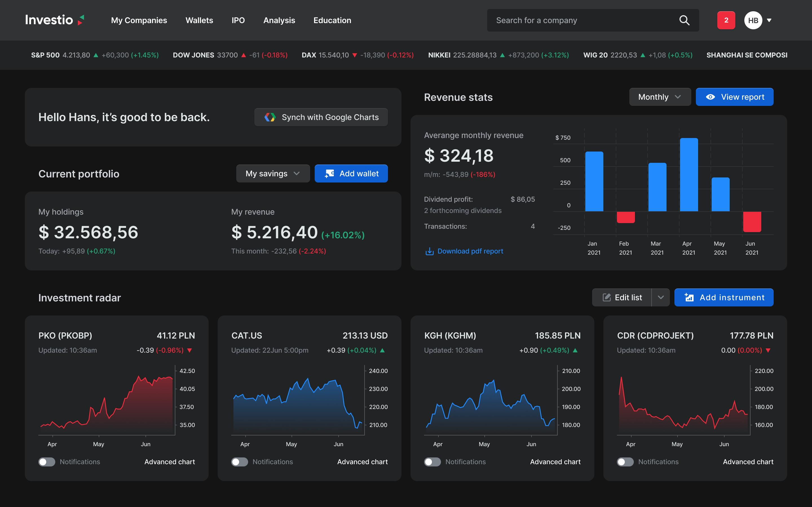Click the pencil icon on Edit list

(x=606, y=297)
